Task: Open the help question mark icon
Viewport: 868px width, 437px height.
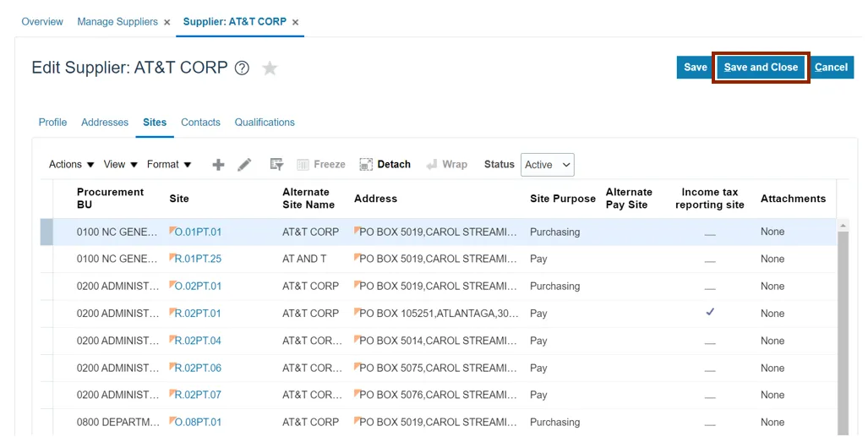Action: [x=242, y=68]
